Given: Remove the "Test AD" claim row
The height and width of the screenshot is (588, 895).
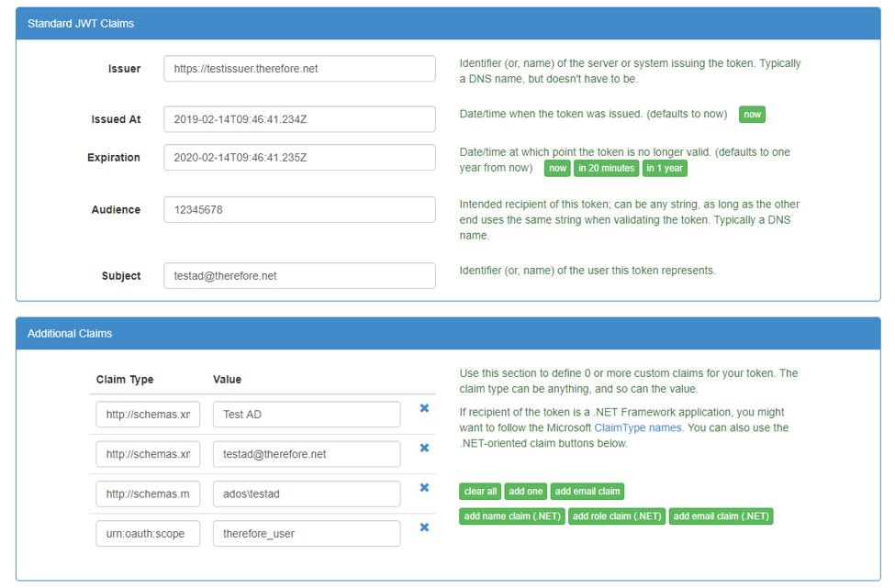Looking at the screenshot, I should click(x=424, y=408).
